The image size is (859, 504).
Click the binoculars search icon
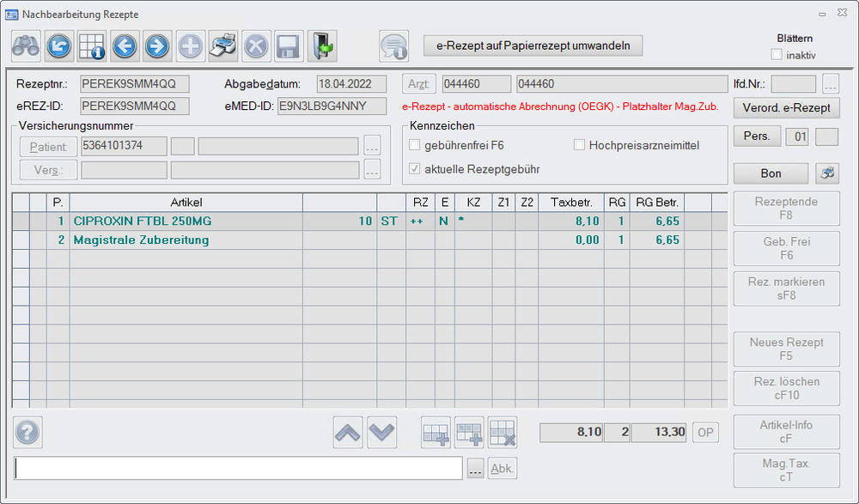27,46
